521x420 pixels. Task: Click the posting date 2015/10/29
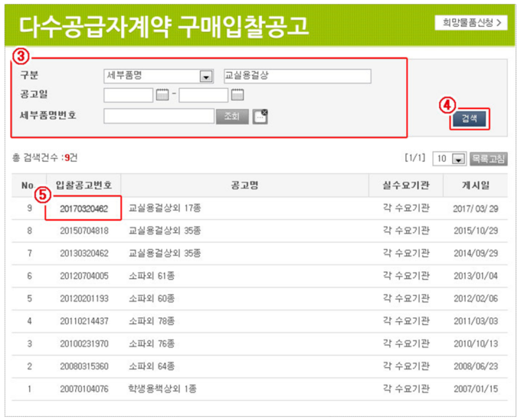[x=476, y=231]
